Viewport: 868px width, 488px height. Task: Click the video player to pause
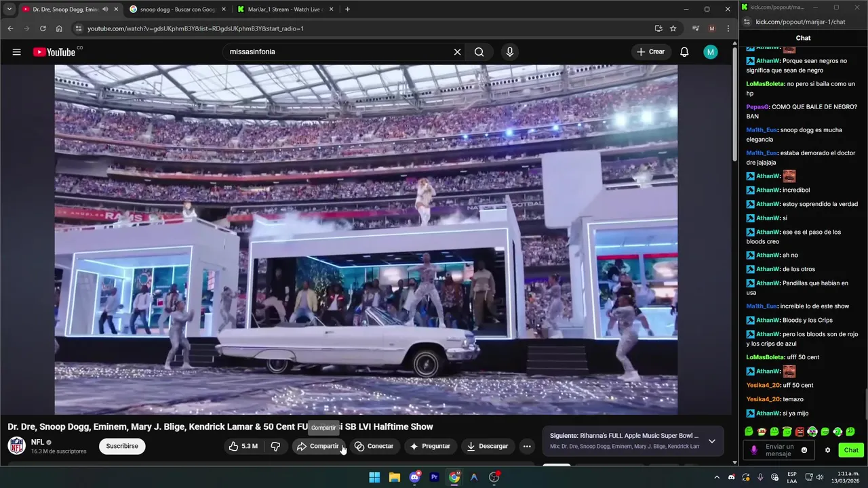366,239
